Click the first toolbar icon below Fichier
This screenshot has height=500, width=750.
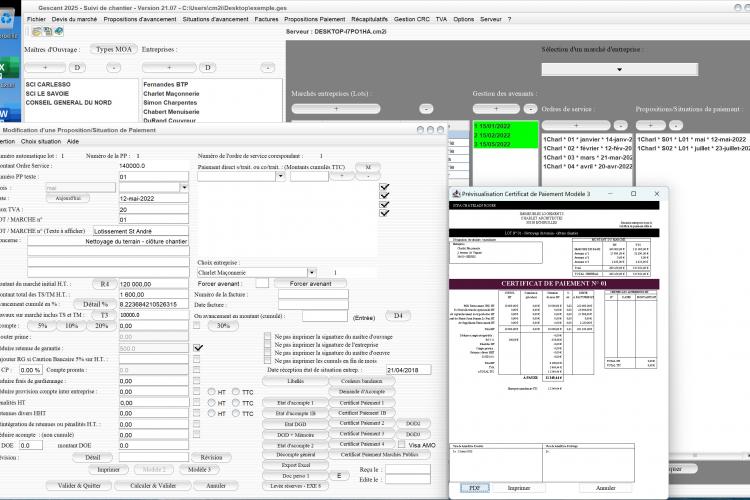[x=36, y=32]
